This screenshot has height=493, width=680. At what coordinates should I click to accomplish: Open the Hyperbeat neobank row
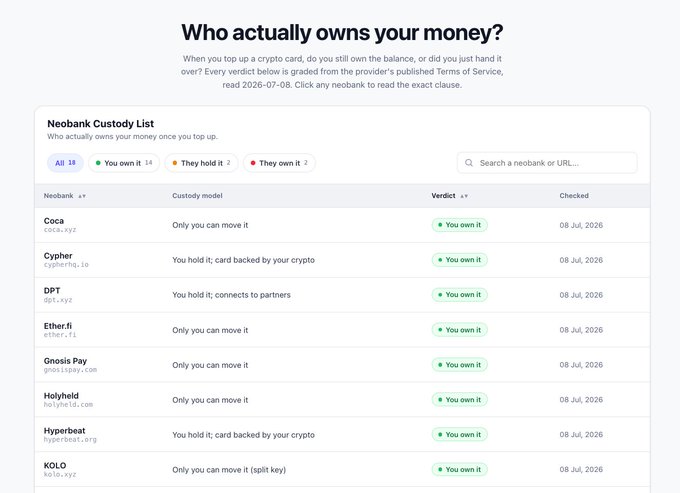pos(342,434)
